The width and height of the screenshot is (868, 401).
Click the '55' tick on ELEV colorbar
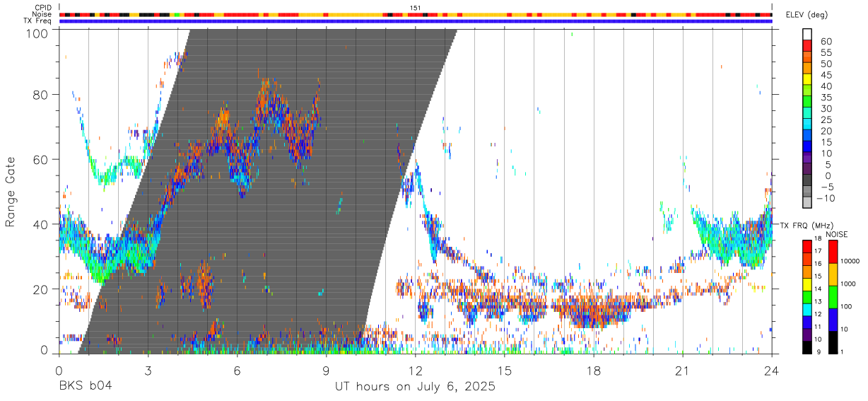(x=826, y=52)
